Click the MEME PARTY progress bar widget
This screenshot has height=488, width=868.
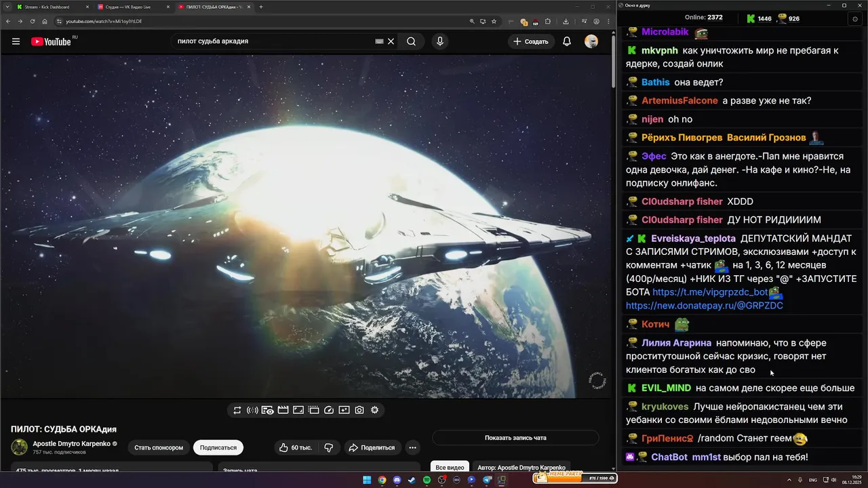pyautogui.click(x=575, y=477)
